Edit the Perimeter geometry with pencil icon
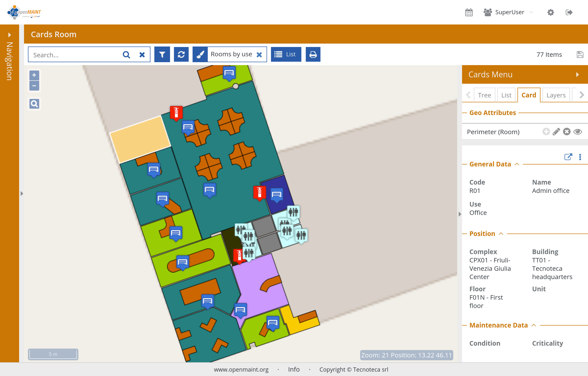 [x=556, y=132]
